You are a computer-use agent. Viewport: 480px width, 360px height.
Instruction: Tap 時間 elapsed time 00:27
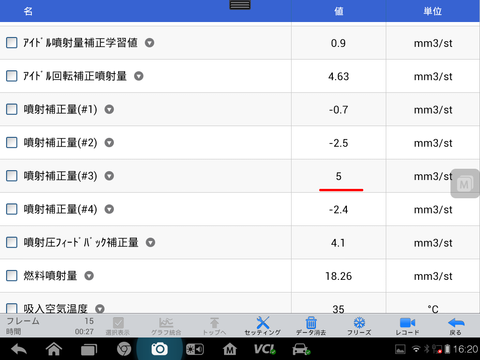84,332
